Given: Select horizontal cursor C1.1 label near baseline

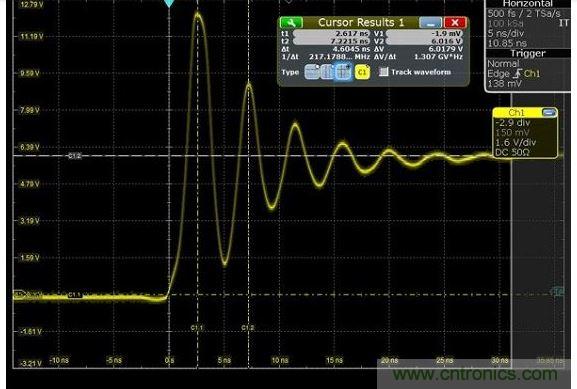Looking at the screenshot, I should (75, 295).
